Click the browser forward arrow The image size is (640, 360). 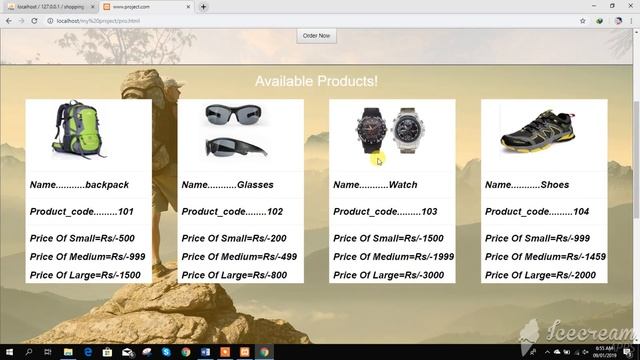pyautogui.click(x=22, y=21)
